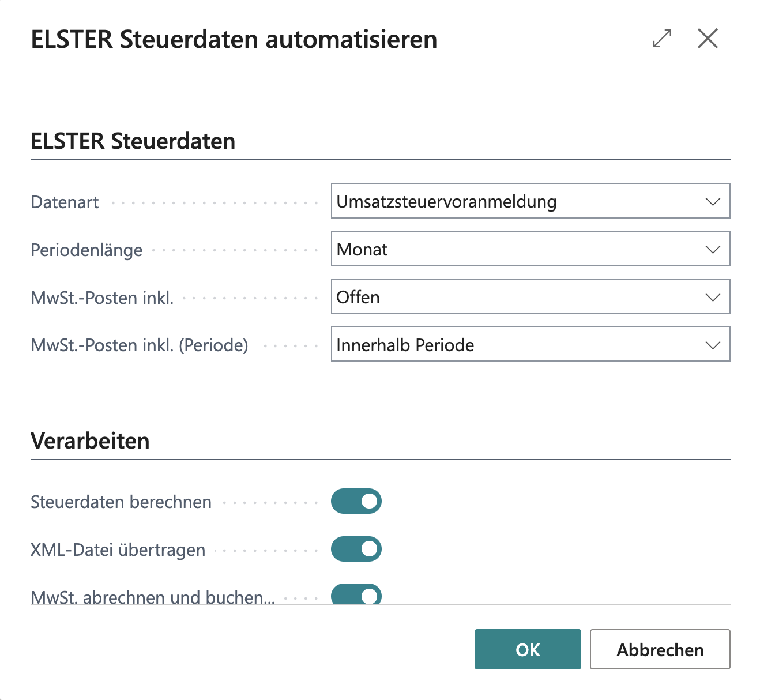Click the Abbrechen button
The width and height of the screenshot is (760, 700).
(660, 649)
